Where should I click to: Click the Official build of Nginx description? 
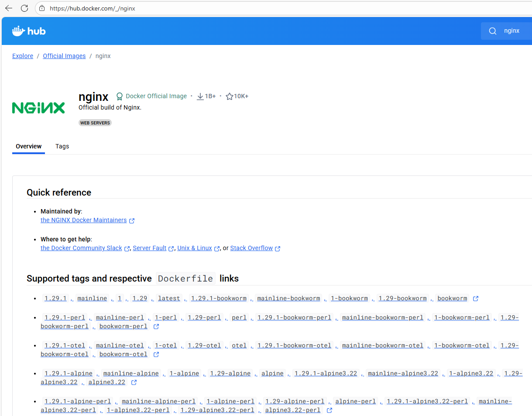[x=110, y=107]
